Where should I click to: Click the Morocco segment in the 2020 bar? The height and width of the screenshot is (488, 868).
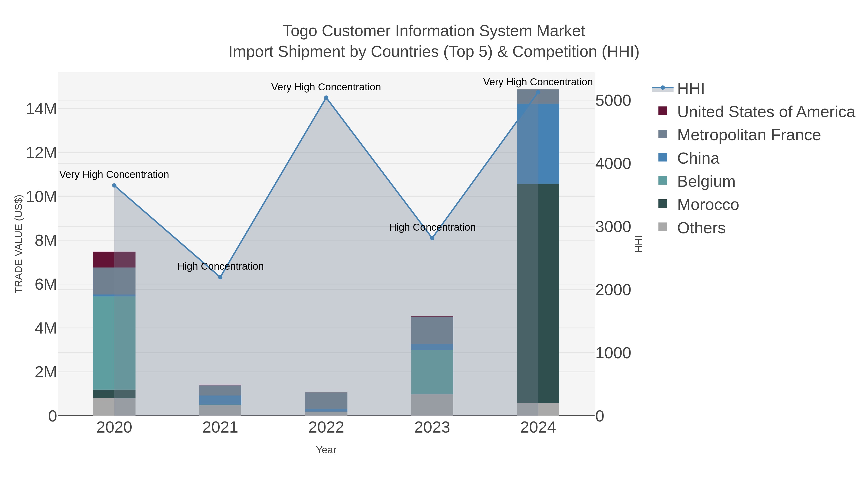(114, 394)
